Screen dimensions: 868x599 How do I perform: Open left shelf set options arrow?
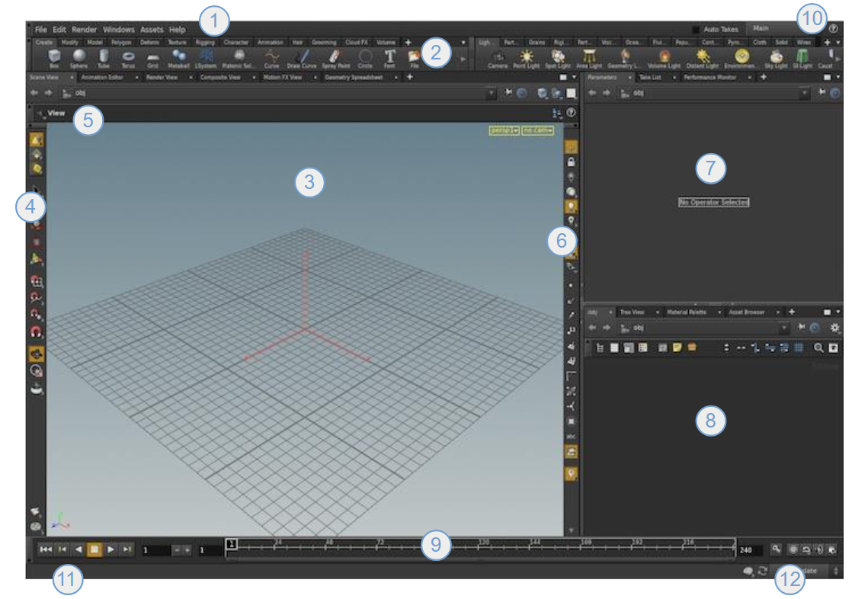463,43
